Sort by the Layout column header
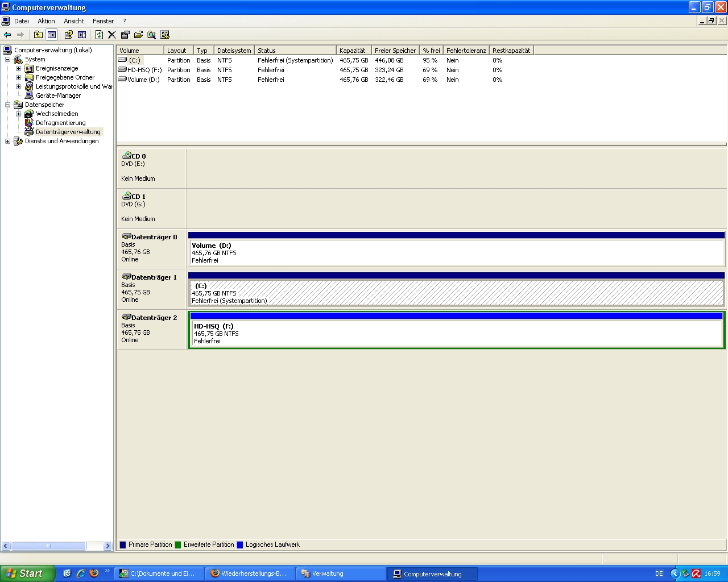 pyautogui.click(x=179, y=51)
